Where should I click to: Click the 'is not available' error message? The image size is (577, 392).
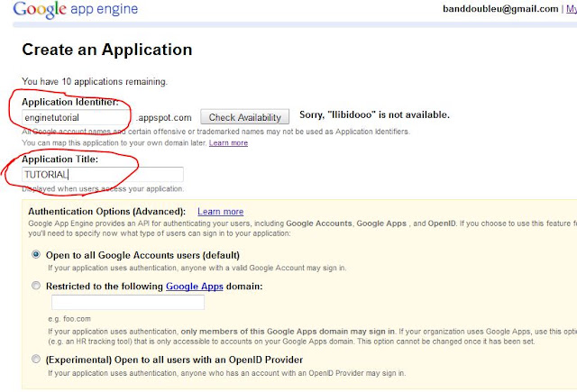pos(374,114)
